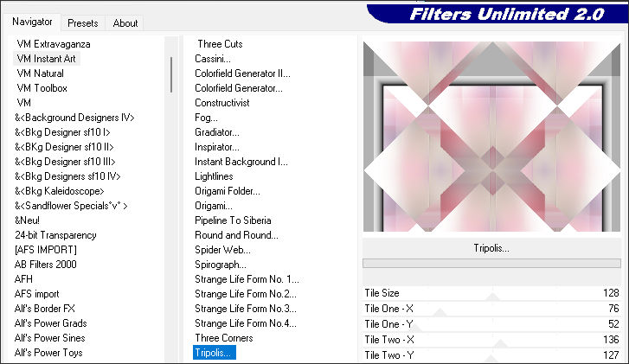Choose the Origami Folder filter
The width and height of the screenshot is (629, 364).
228,190
